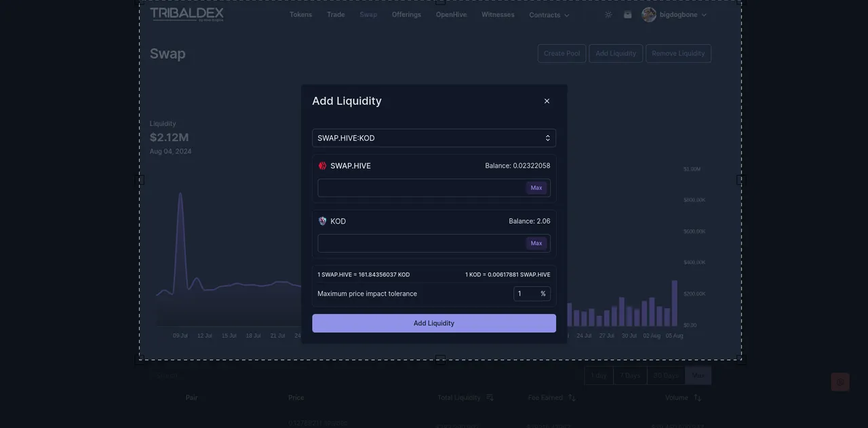The image size is (868, 428).
Task: Expand the bigdogbone account menu
Action: (x=683, y=14)
